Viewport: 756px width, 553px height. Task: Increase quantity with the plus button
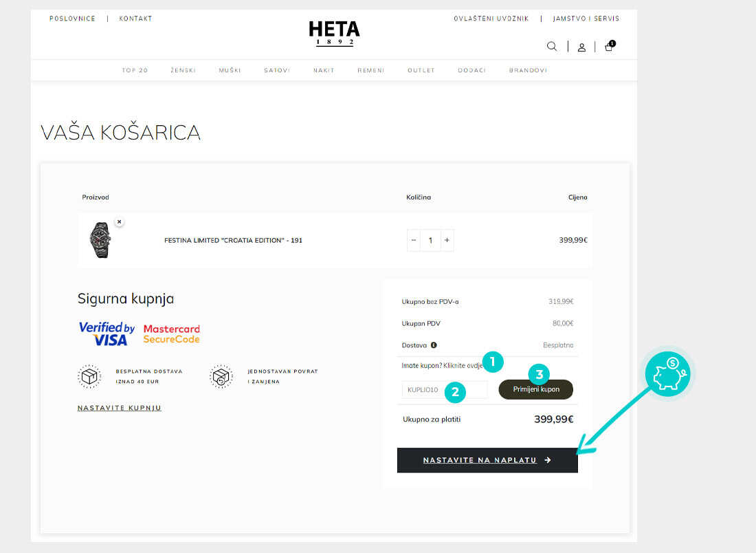point(447,240)
